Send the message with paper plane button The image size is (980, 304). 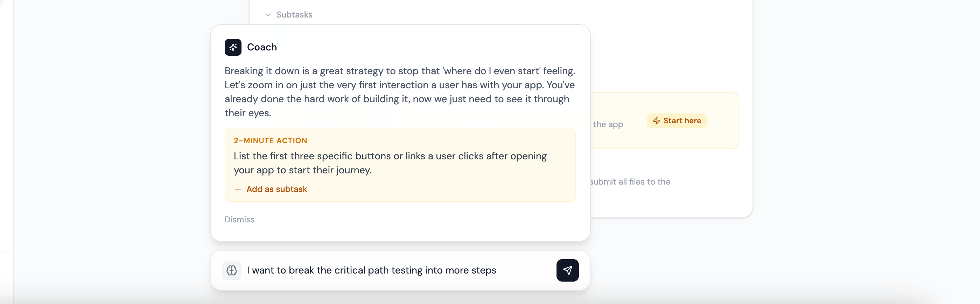[x=567, y=270]
